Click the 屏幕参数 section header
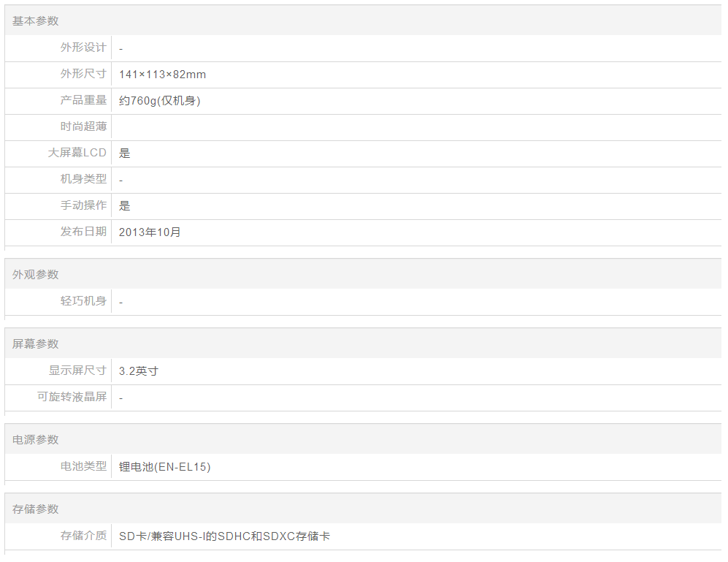 coord(35,344)
